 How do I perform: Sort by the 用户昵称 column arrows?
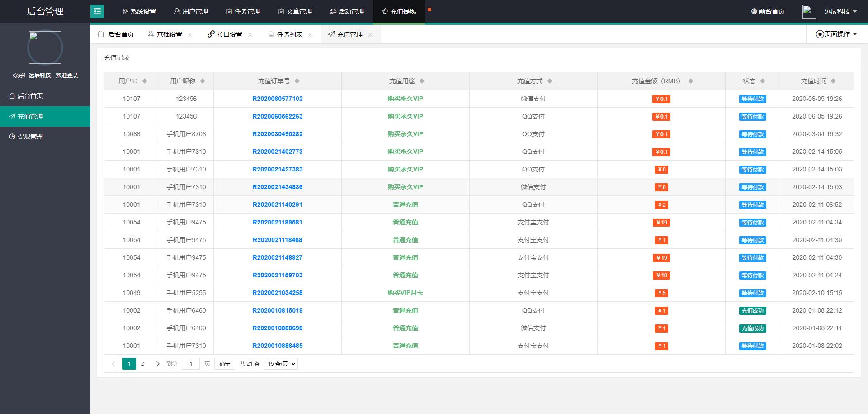[x=203, y=81]
